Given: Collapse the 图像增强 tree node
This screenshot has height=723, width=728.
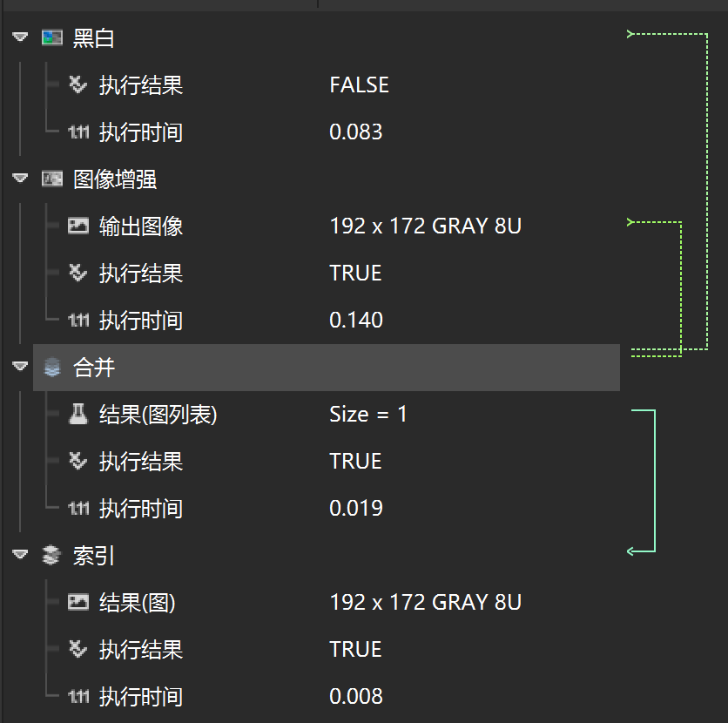Looking at the screenshot, I should click(x=21, y=179).
